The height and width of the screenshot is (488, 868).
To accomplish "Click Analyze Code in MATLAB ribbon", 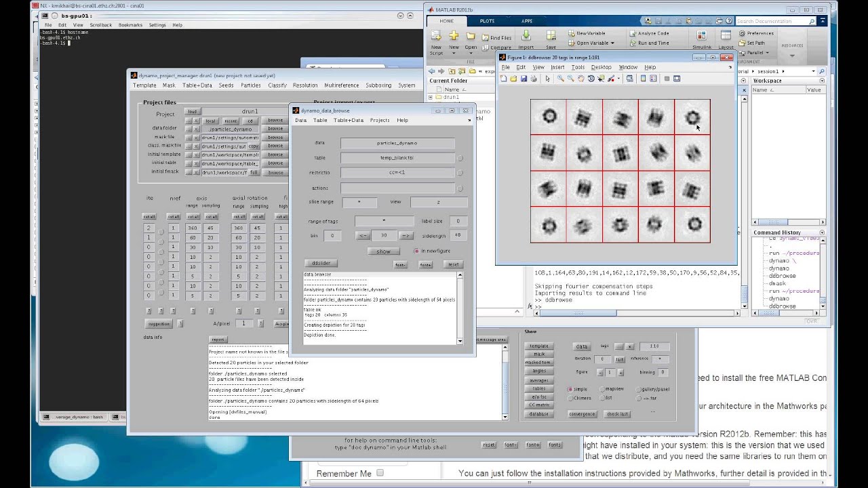I will pos(649,33).
